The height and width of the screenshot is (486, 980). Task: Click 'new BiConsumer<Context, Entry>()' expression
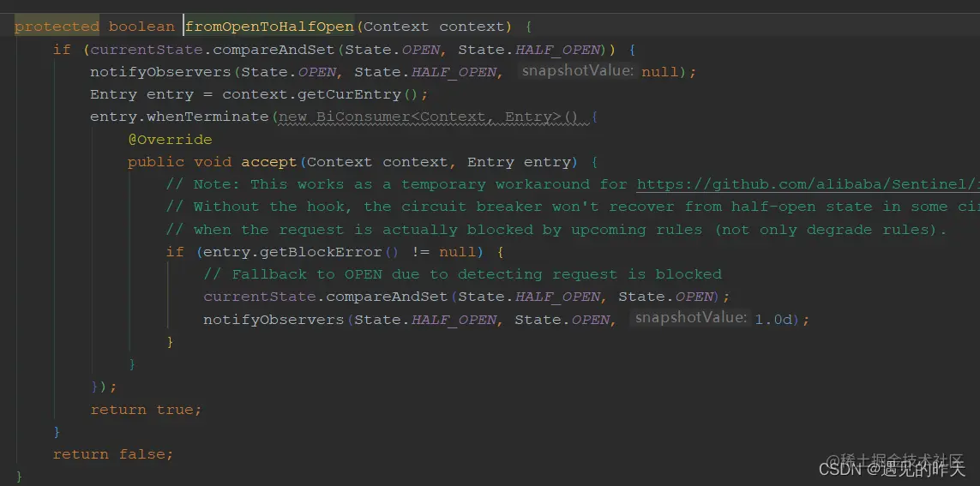click(428, 117)
